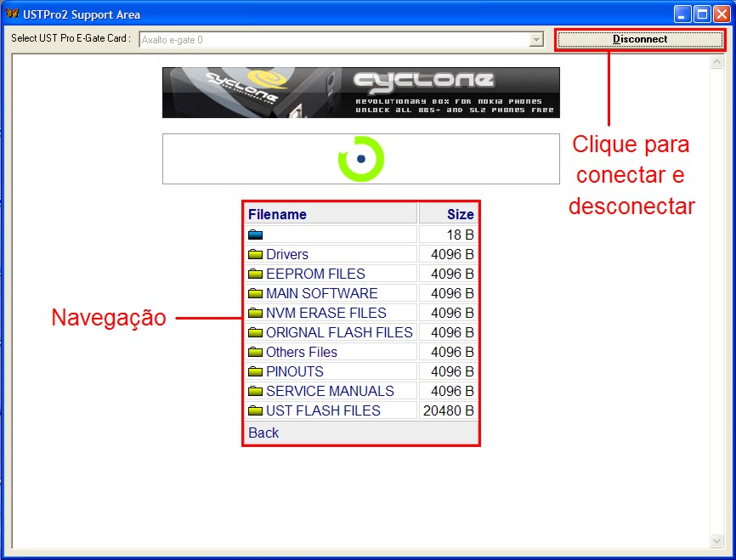Open the ORIGNAL FLASH FILES folder link
Screen dimensions: 736x560
click(x=339, y=332)
